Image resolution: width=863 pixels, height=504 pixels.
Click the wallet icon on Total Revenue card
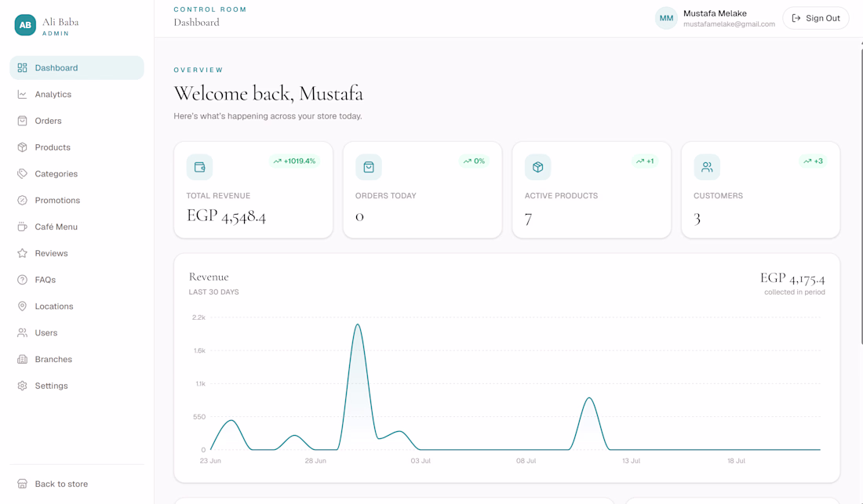pyautogui.click(x=199, y=167)
